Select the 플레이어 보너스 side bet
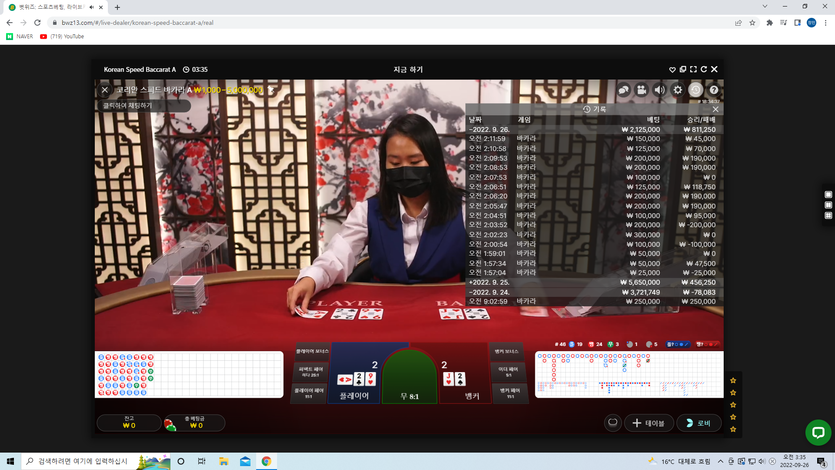Viewport: 835px width, 470px height. click(312, 351)
